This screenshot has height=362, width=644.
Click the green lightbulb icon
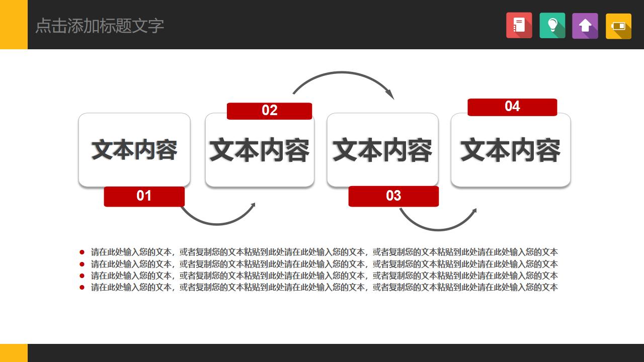552,26
